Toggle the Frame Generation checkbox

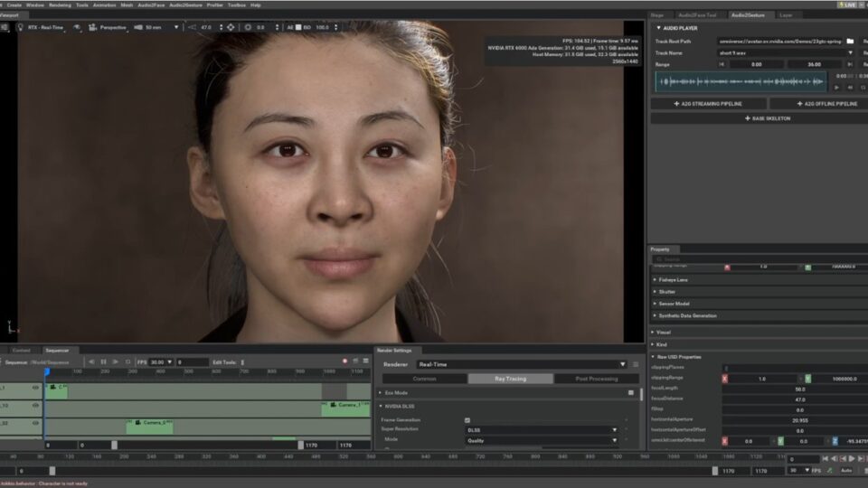point(467,420)
